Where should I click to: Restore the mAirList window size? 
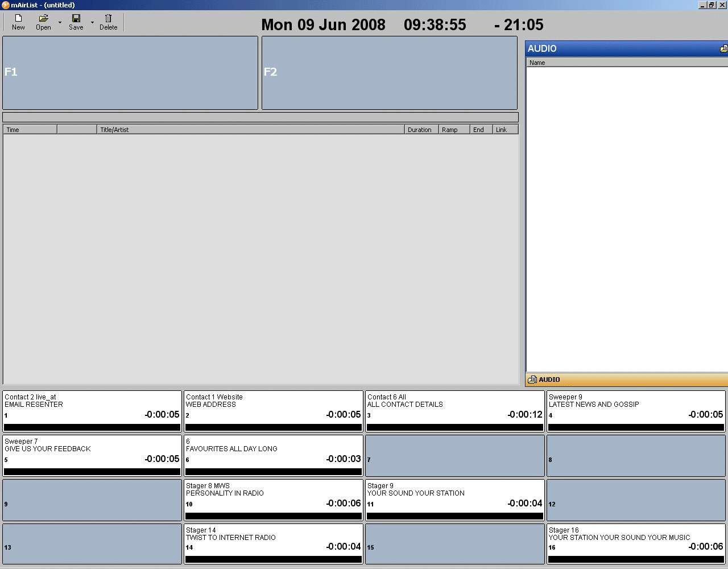[x=712, y=5]
